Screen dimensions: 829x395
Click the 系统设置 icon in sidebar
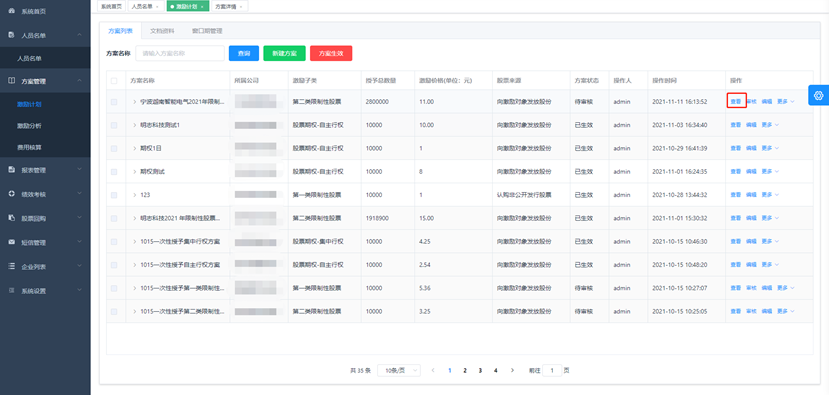point(12,290)
